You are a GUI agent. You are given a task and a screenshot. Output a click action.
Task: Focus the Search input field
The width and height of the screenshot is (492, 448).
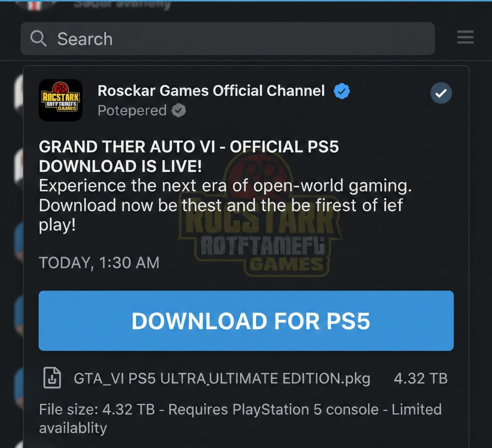click(227, 38)
